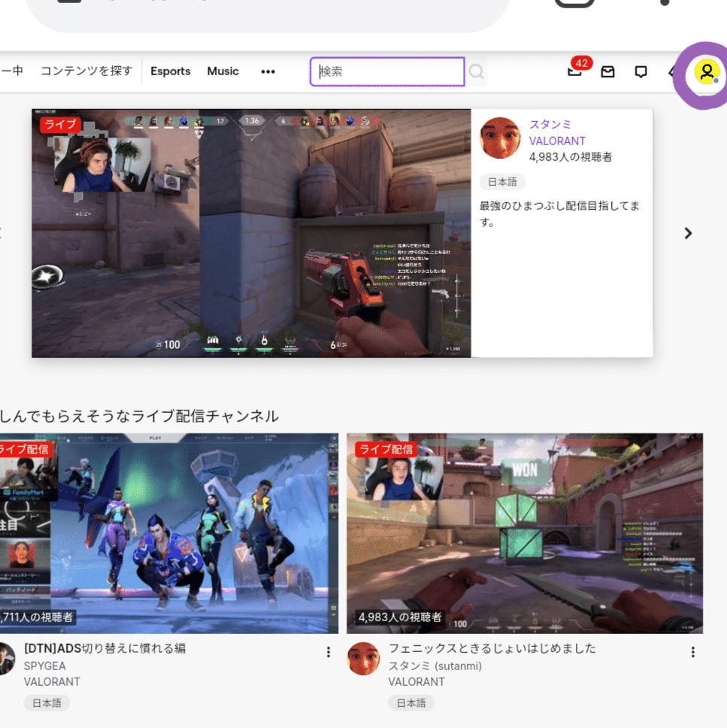Screen dimensions: 727x728
Task: Click the スタンミ channel name link
Action: click(x=550, y=124)
